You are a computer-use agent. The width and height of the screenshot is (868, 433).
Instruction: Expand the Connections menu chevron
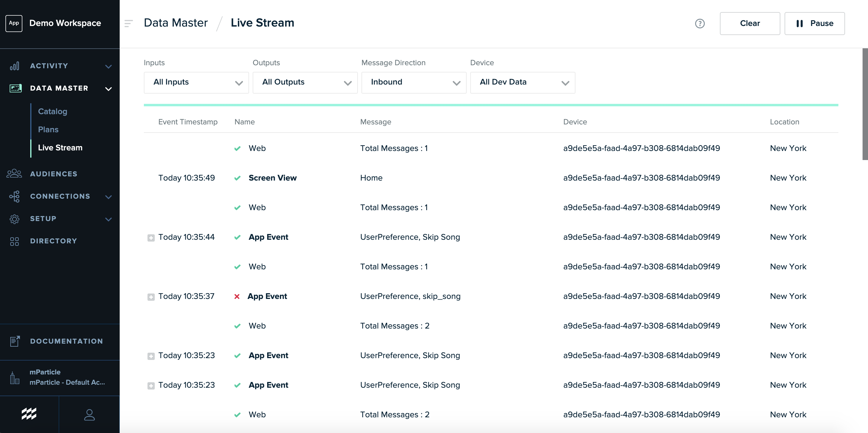click(108, 197)
